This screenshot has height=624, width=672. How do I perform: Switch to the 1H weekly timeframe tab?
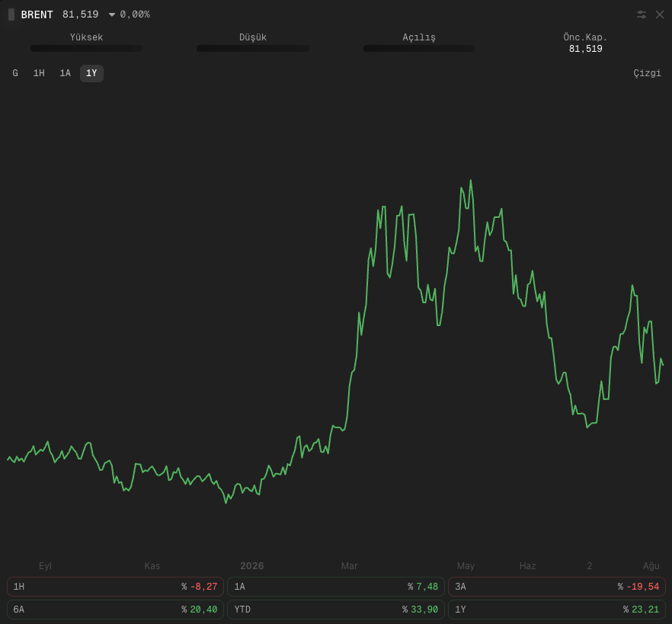pos(39,73)
